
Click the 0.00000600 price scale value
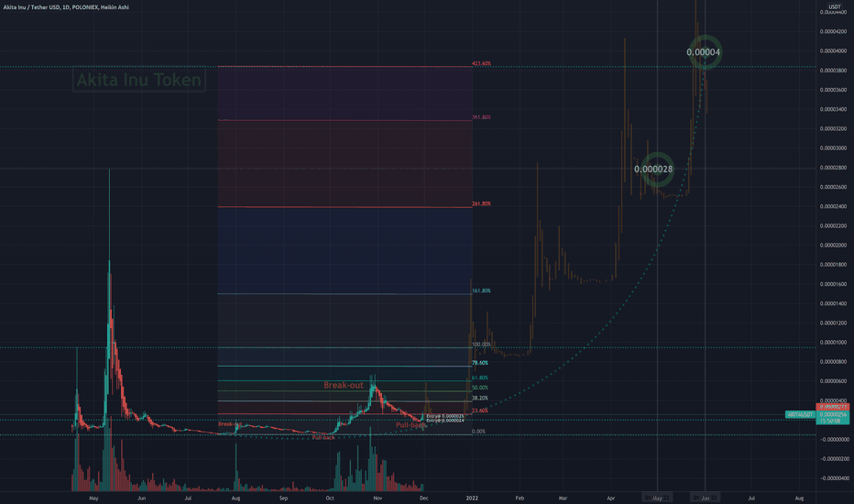tap(833, 381)
